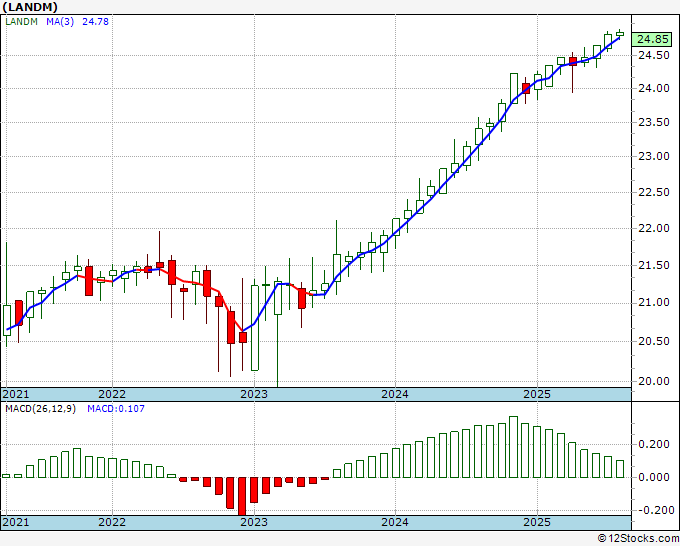Click the 2021 label on price chart axis

16,394
